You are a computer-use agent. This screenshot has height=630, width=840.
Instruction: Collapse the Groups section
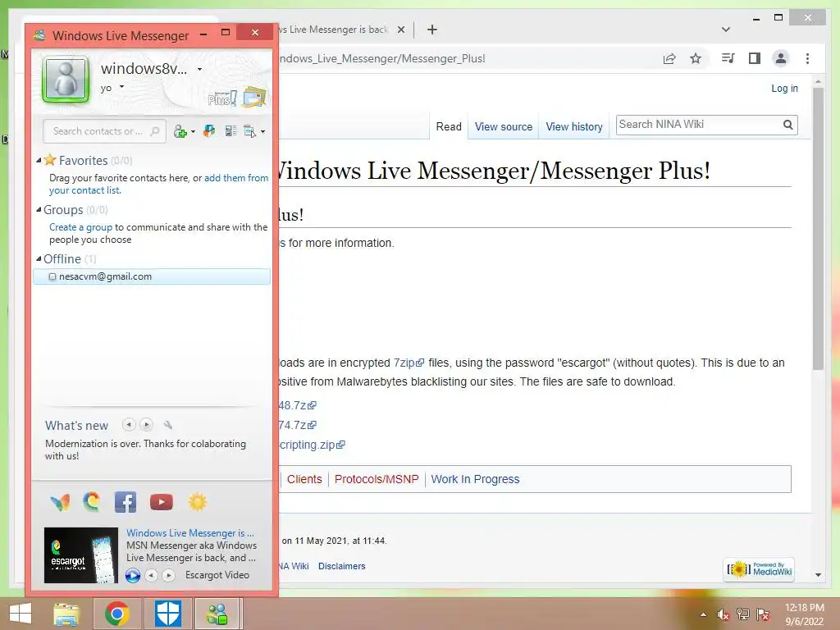(x=39, y=209)
